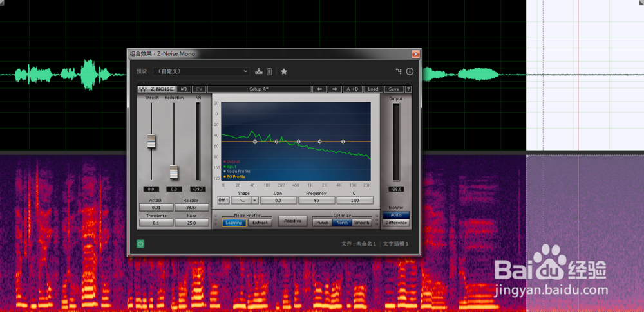Click the EQ Gain value field

pyautogui.click(x=278, y=200)
